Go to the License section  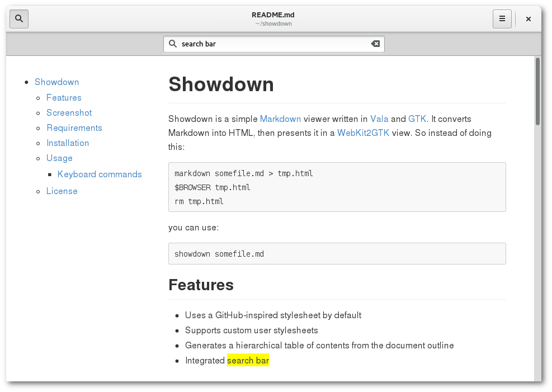pos(62,191)
